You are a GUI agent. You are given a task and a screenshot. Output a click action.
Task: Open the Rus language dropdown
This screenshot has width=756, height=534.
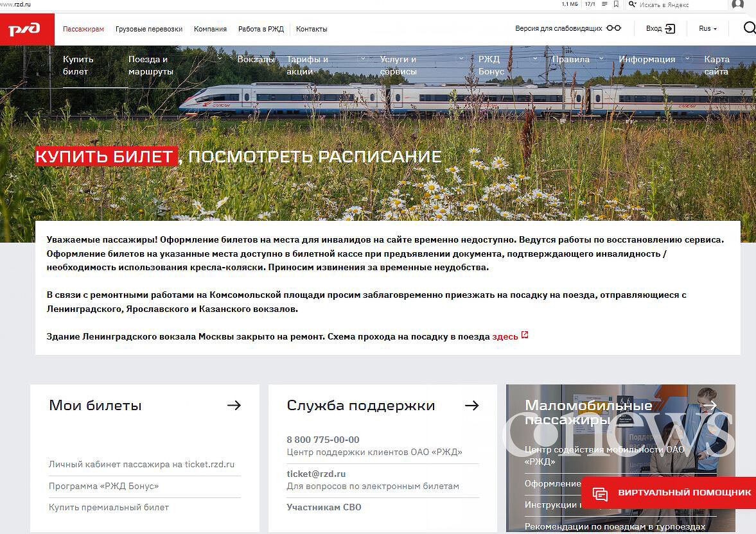[708, 29]
